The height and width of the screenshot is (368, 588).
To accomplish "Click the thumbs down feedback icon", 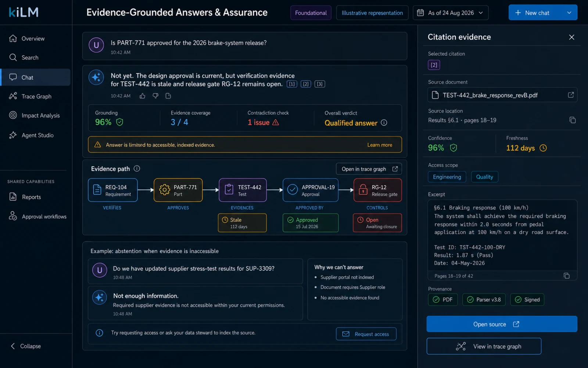I will point(155,96).
